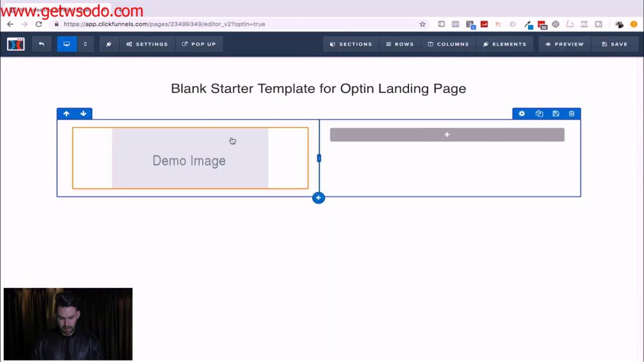The width and height of the screenshot is (644, 362).
Task: Open the integrations plug icon
Action: [x=109, y=44]
